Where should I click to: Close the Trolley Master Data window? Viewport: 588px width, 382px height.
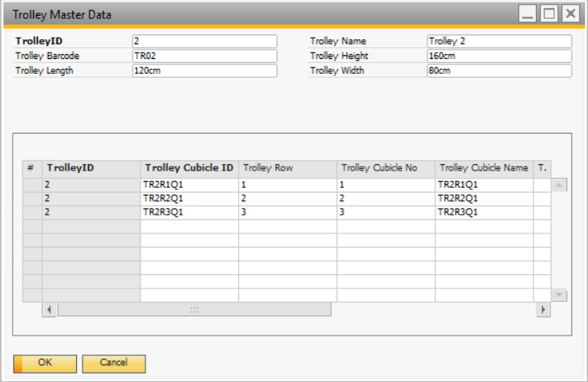(570, 14)
